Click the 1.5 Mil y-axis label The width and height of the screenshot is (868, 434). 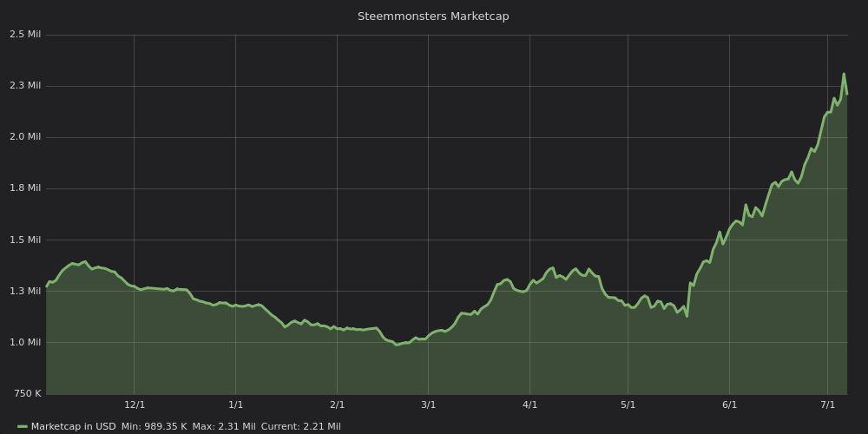pyautogui.click(x=25, y=240)
